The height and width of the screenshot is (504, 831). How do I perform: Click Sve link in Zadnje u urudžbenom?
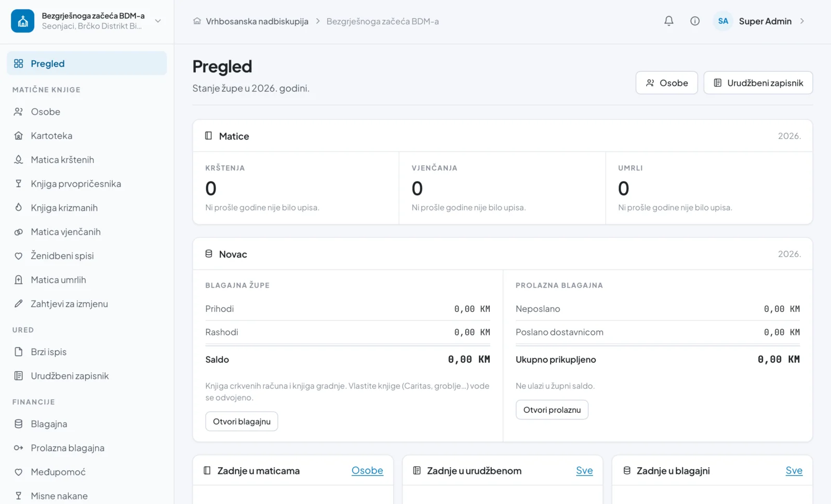[x=584, y=471]
